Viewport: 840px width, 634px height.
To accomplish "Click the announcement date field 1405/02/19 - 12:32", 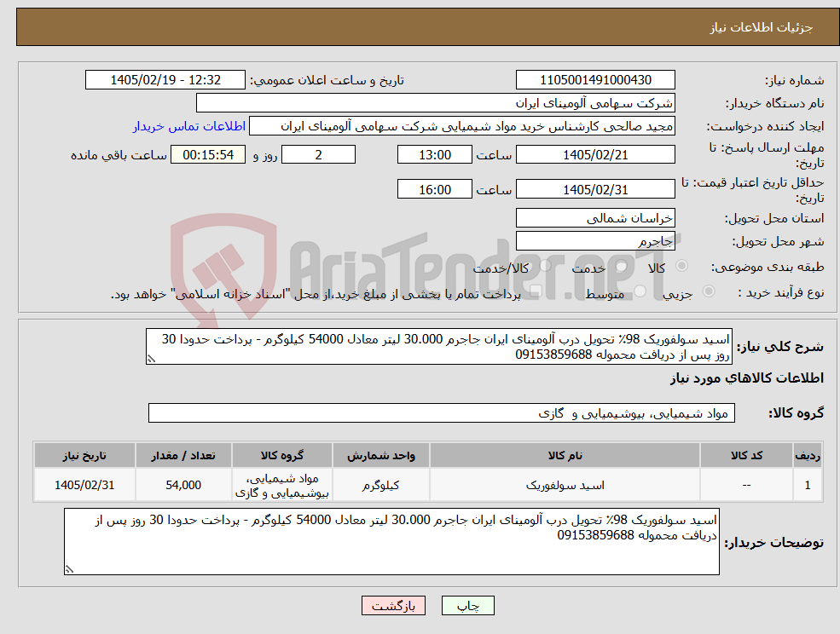I will tap(165, 80).
